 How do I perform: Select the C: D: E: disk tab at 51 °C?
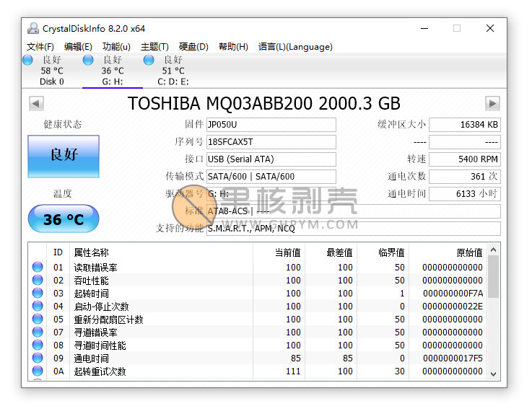173,71
